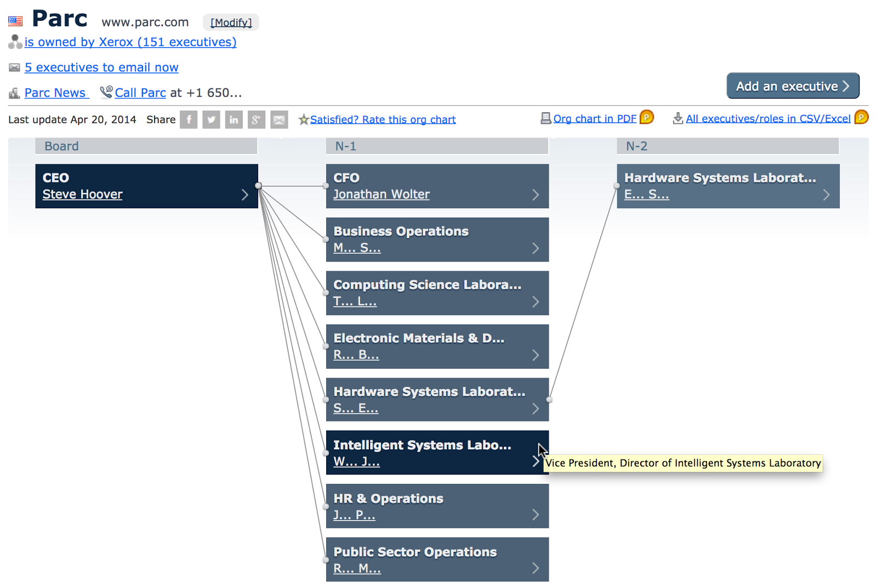The width and height of the screenshot is (877, 588).
Task: Click the phone icon beside Call Parc
Action: [106, 92]
